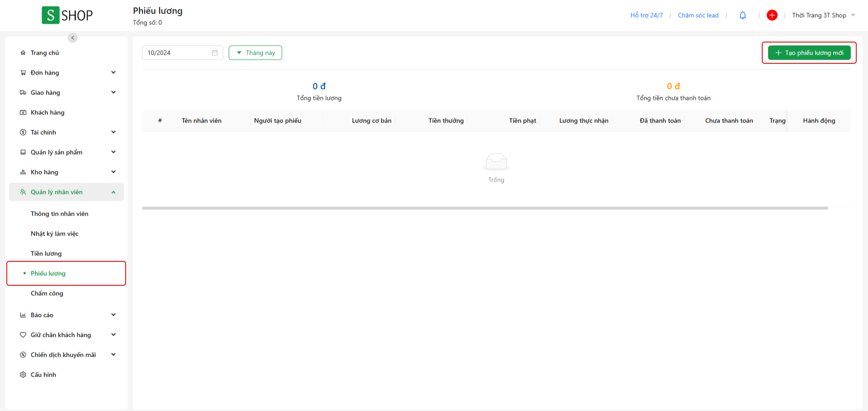Click the 10/2024 month input field
Screen dimensions: 868x411
[177, 53]
